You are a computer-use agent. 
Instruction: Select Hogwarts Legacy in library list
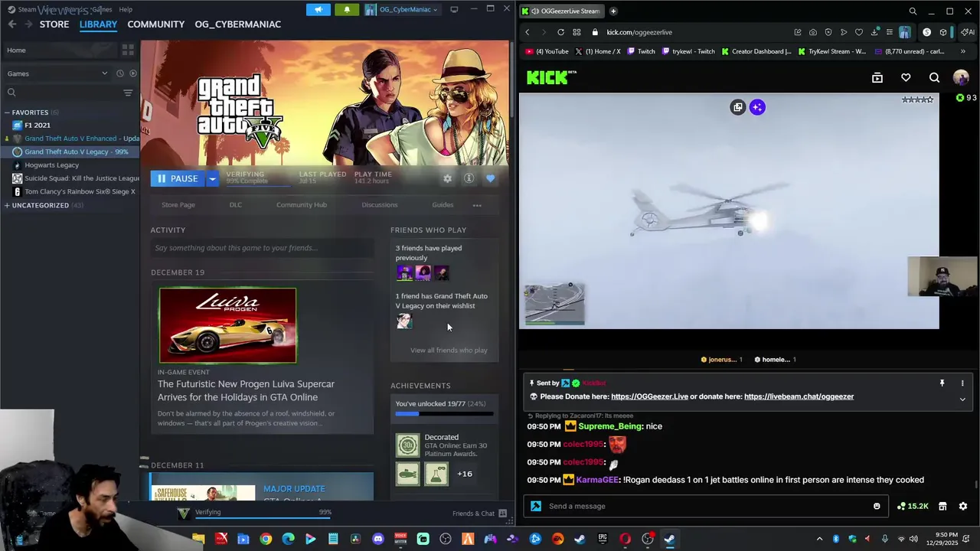[51, 165]
